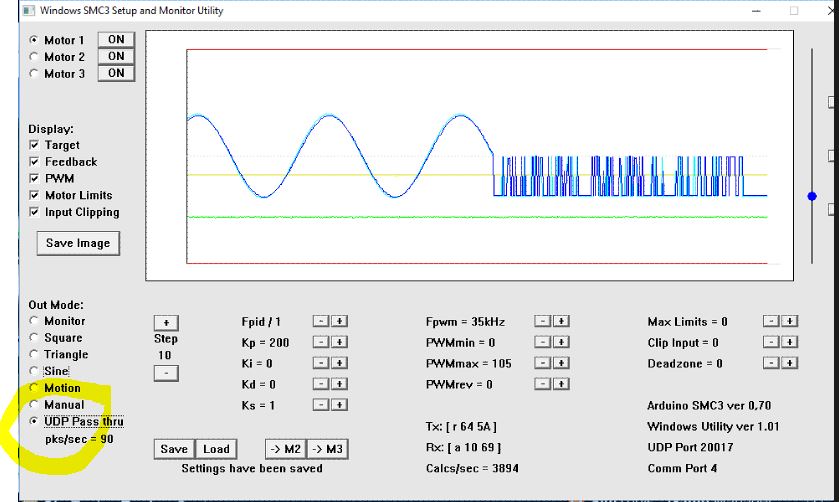Click the UDP Port 20017 label
The height and width of the screenshot is (502, 839).
coord(690,447)
